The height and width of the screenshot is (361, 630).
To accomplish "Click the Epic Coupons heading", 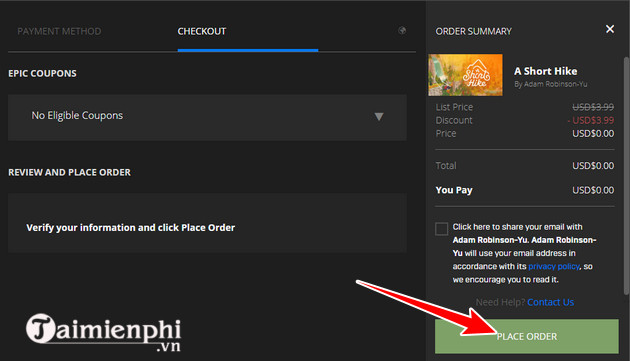I will click(42, 74).
